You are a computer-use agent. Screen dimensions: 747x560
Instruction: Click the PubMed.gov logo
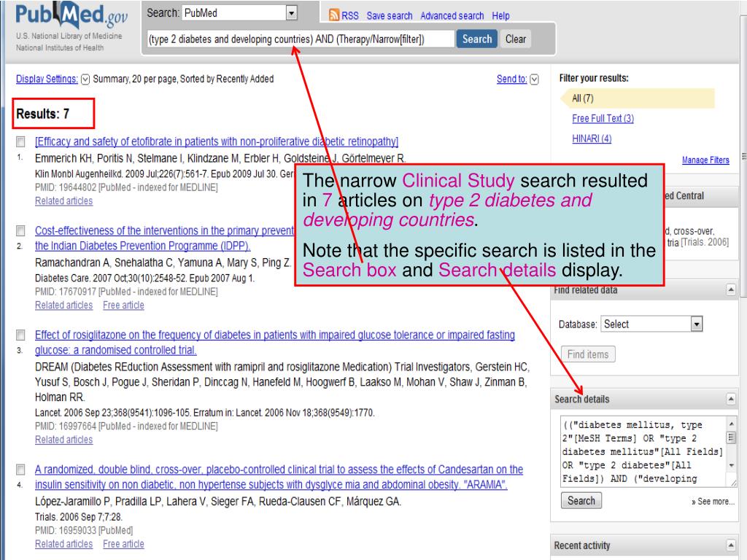coord(71,15)
